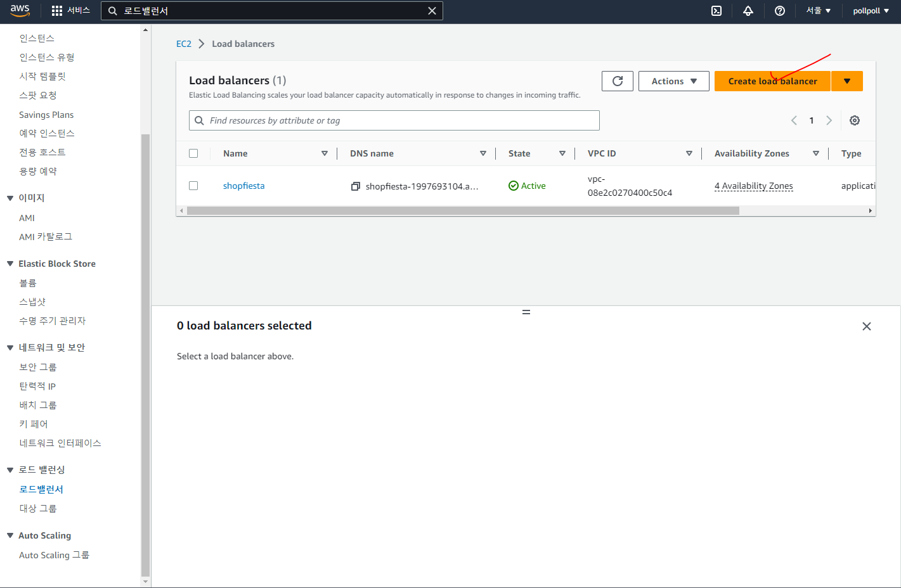901x588 pixels.
Task: Open 인스턴스 in sidebar
Action: [37, 38]
